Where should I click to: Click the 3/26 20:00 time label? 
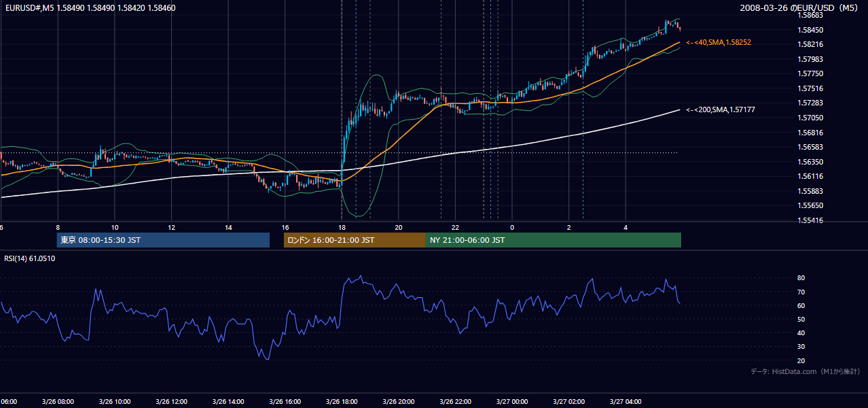399,402
